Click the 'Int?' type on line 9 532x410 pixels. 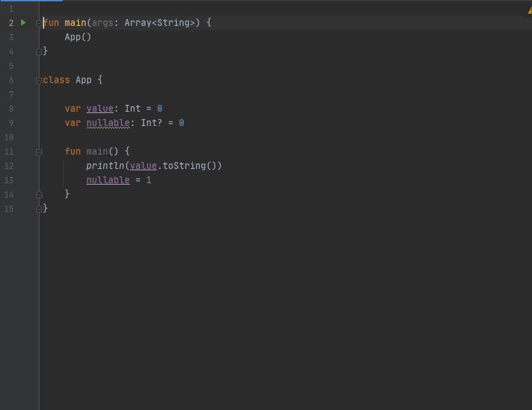pyautogui.click(x=151, y=123)
